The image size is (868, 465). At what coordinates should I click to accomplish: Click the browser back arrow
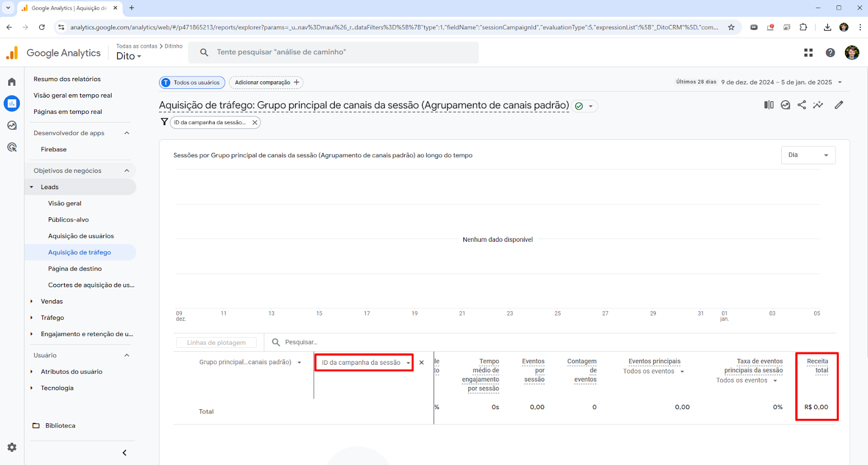pos(9,27)
